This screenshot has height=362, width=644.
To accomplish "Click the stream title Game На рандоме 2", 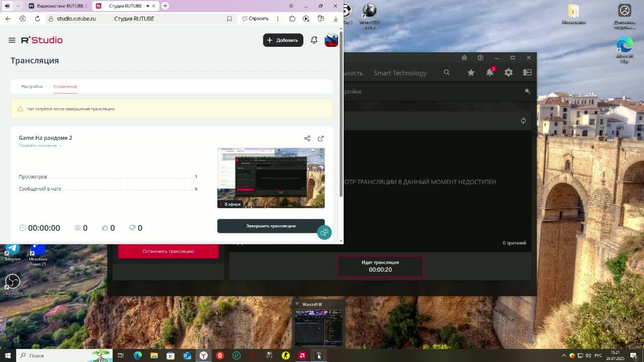I will (45, 138).
